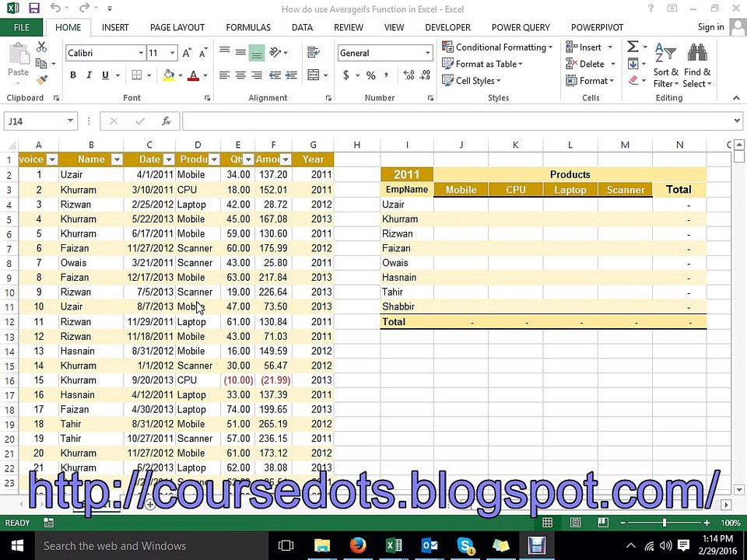Click the Search the web and Windows box
The width and height of the screenshot is (747, 560).
tap(152, 546)
